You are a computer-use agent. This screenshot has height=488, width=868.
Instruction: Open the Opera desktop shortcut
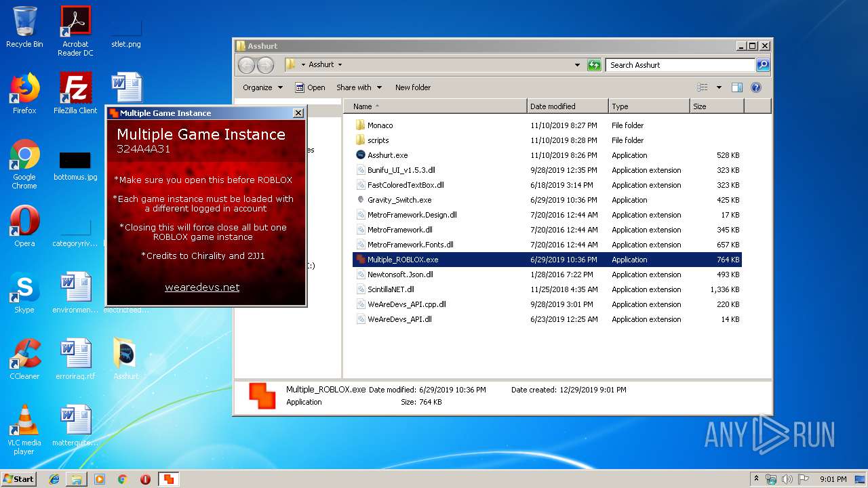tap(24, 226)
